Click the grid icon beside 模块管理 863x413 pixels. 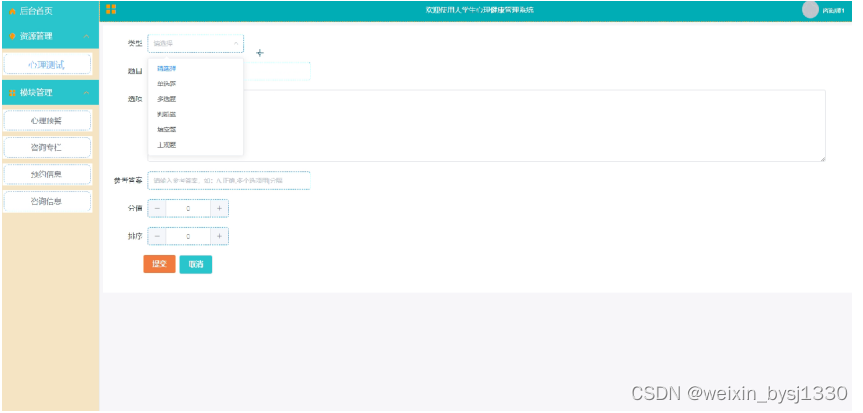click(x=13, y=93)
